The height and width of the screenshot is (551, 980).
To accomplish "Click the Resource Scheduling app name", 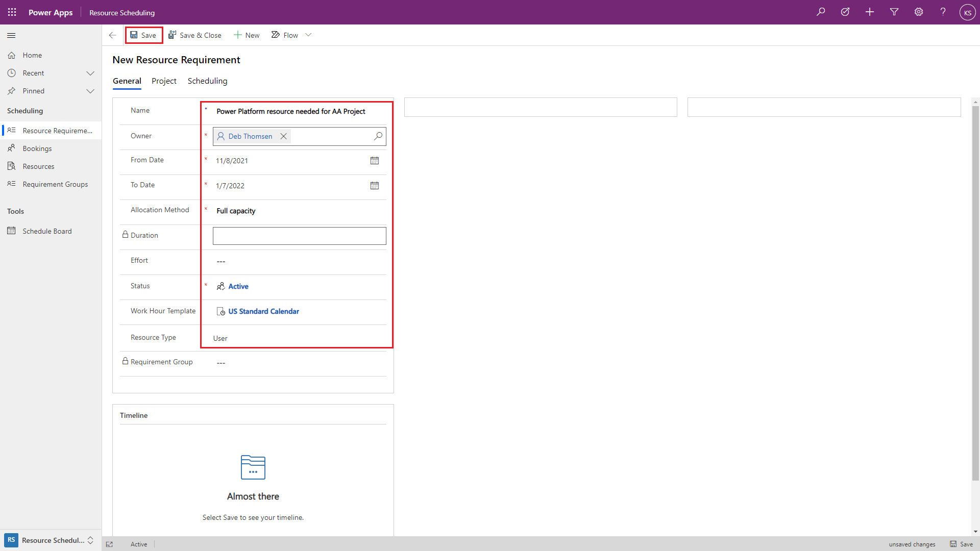I will pyautogui.click(x=122, y=13).
